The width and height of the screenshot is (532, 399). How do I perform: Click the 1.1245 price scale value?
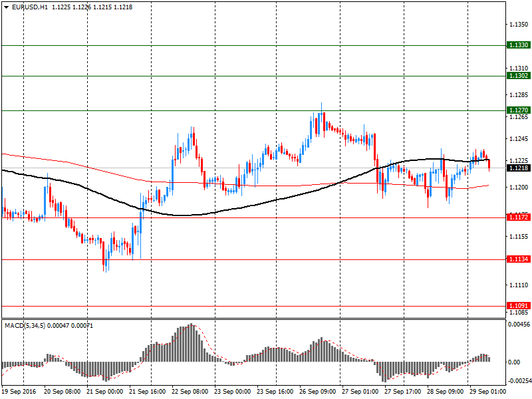[x=519, y=139]
